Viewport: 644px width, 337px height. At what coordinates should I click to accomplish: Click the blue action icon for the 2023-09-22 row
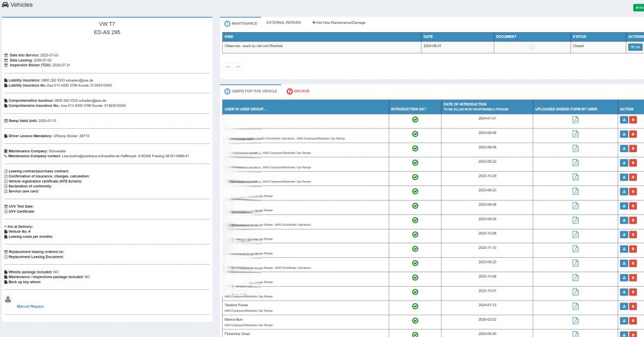[x=623, y=162]
